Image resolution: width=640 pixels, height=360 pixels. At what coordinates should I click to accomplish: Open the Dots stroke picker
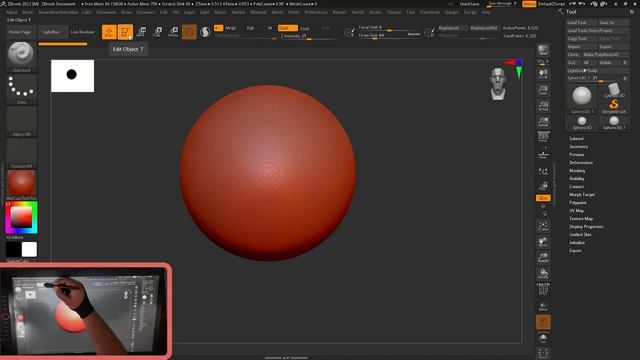21,89
